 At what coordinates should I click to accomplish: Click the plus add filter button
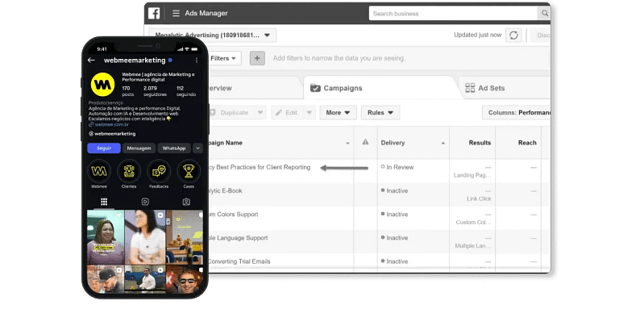click(x=257, y=58)
